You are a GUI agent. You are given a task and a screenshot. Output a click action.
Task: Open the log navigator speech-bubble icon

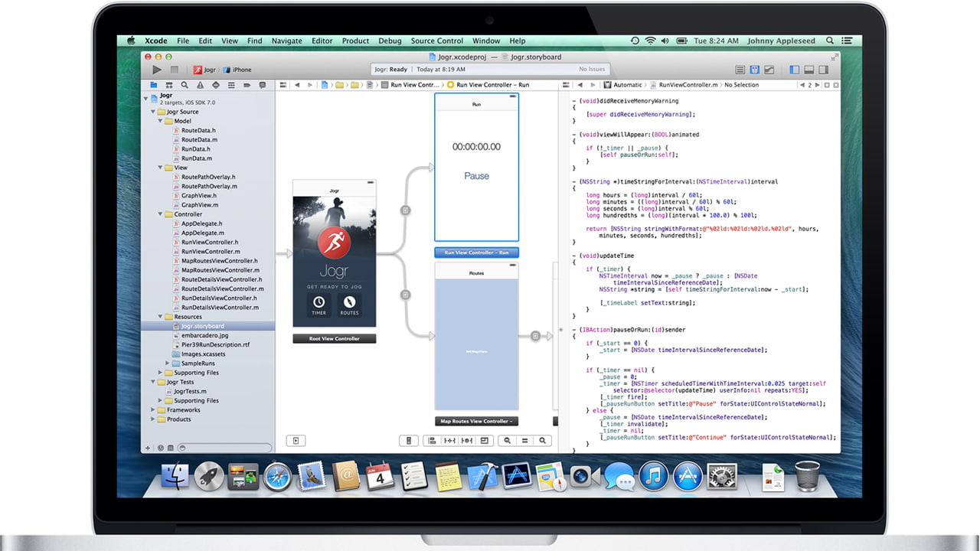coord(263,85)
